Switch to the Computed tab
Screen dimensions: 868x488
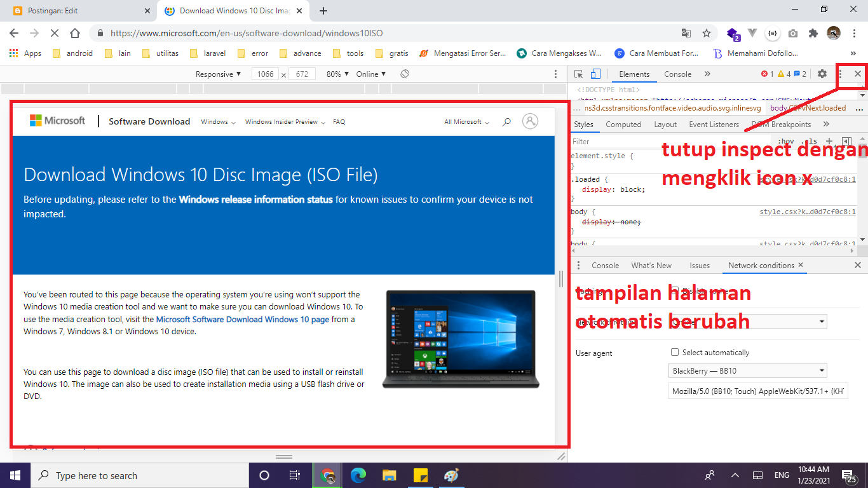[623, 124]
